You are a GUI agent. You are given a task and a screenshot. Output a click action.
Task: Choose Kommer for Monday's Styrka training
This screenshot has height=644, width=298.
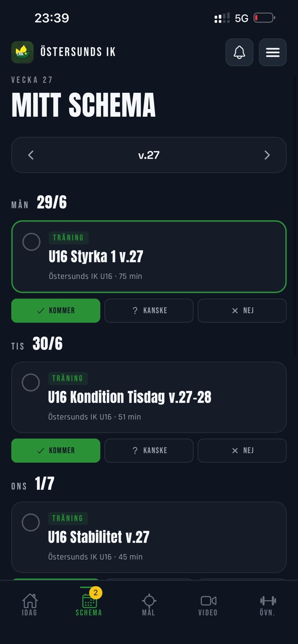[56, 311]
